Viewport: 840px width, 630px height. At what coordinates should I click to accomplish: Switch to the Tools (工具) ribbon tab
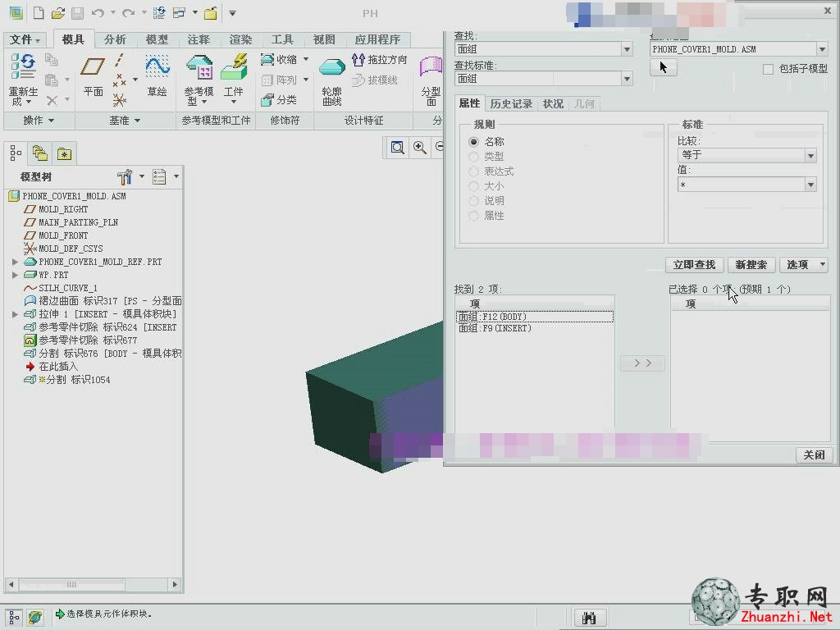pyautogui.click(x=282, y=39)
